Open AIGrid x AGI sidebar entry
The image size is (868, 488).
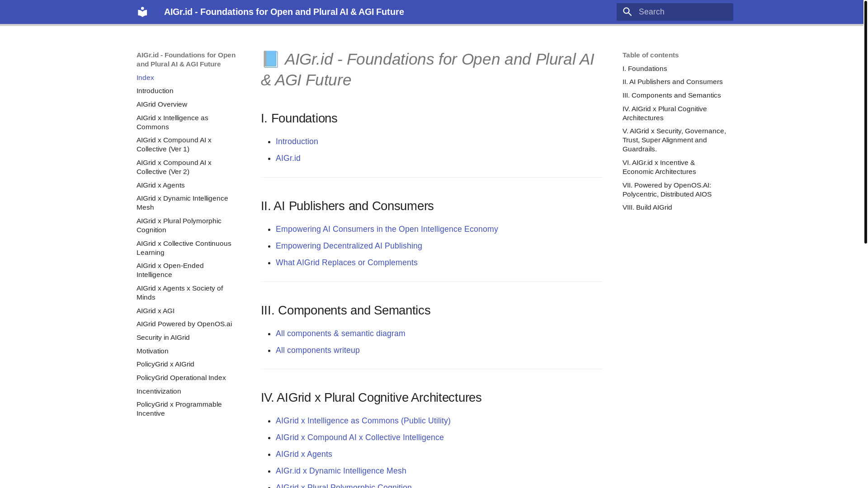tap(156, 311)
